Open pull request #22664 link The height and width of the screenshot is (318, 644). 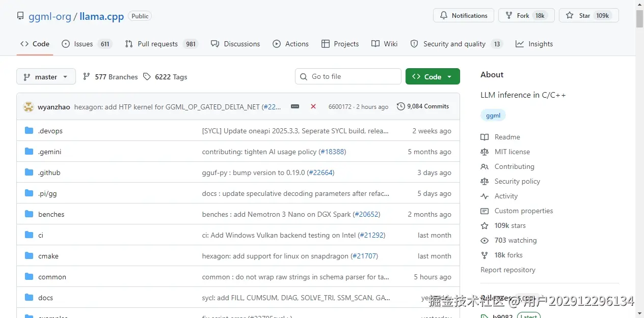point(321,172)
